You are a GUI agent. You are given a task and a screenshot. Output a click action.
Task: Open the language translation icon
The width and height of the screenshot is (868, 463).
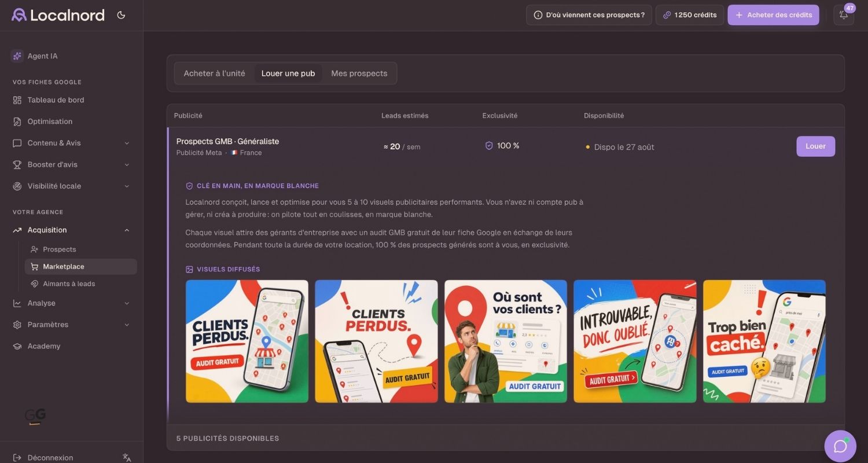127,458
